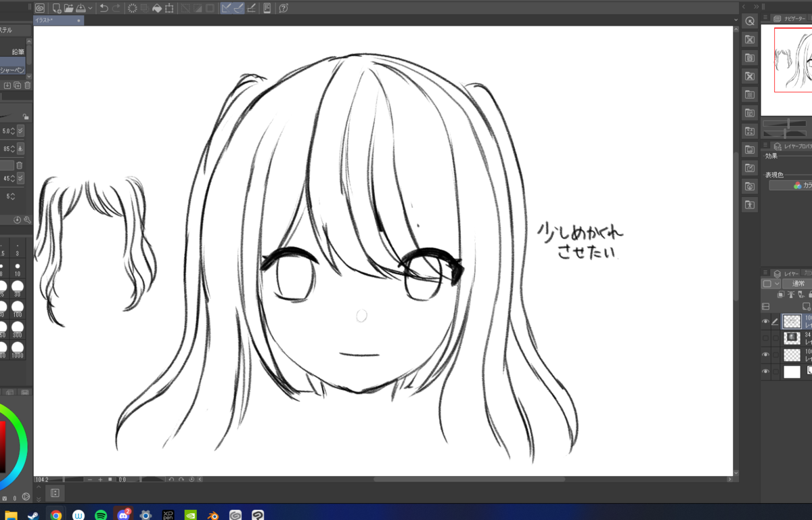Save the illustration
812x520 pixels.
point(81,8)
